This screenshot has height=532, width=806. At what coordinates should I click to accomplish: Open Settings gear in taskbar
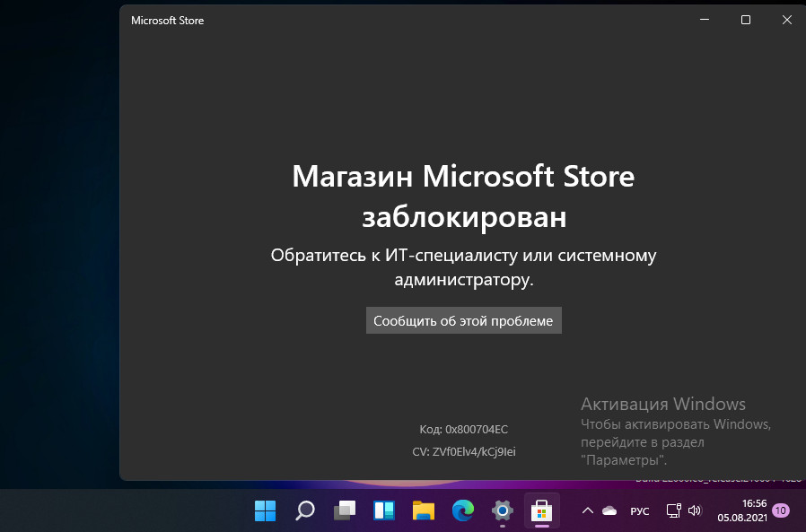[x=503, y=510]
